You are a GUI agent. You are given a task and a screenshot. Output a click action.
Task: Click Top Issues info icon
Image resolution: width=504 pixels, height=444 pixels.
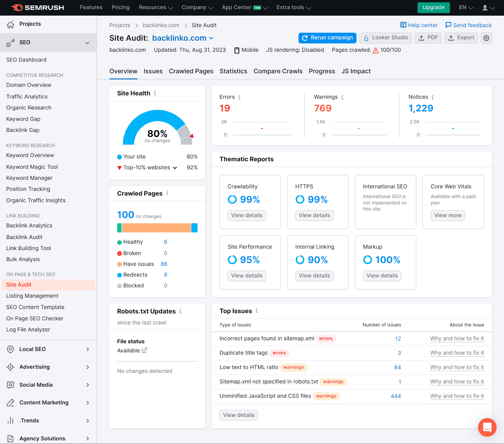click(257, 311)
